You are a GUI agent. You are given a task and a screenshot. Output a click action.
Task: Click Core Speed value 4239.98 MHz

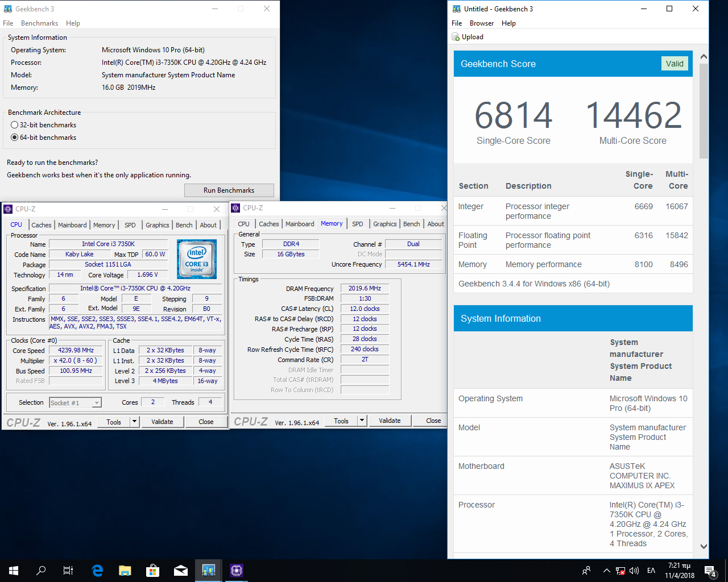(x=76, y=350)
